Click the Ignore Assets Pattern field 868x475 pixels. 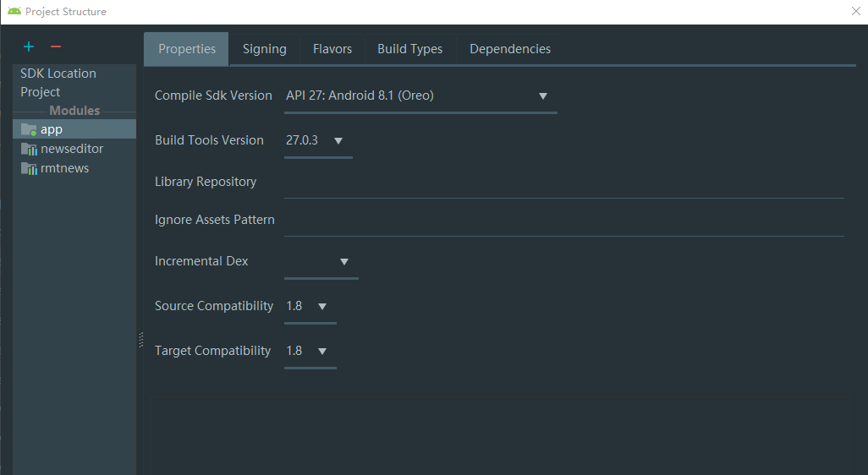pyautogui.click(x=563, y=221)
